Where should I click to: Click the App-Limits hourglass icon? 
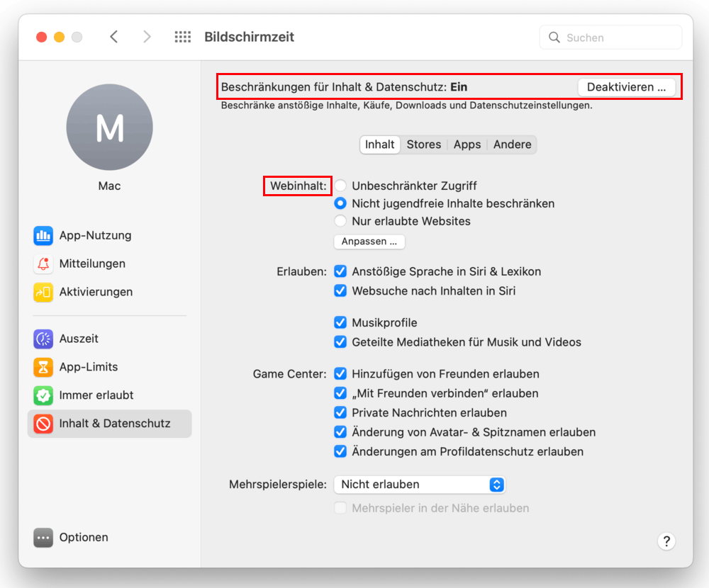43,367
